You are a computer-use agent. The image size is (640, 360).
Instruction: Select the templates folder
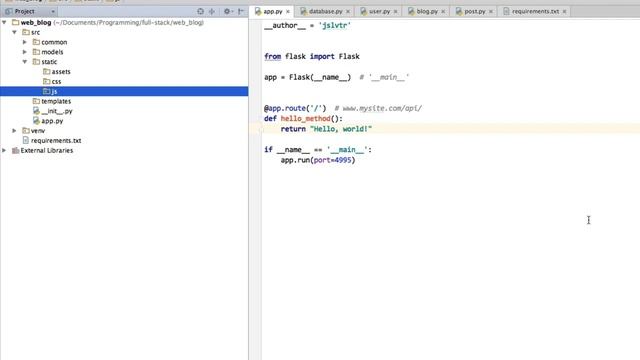pyautogui.click(x=56, y=101)
